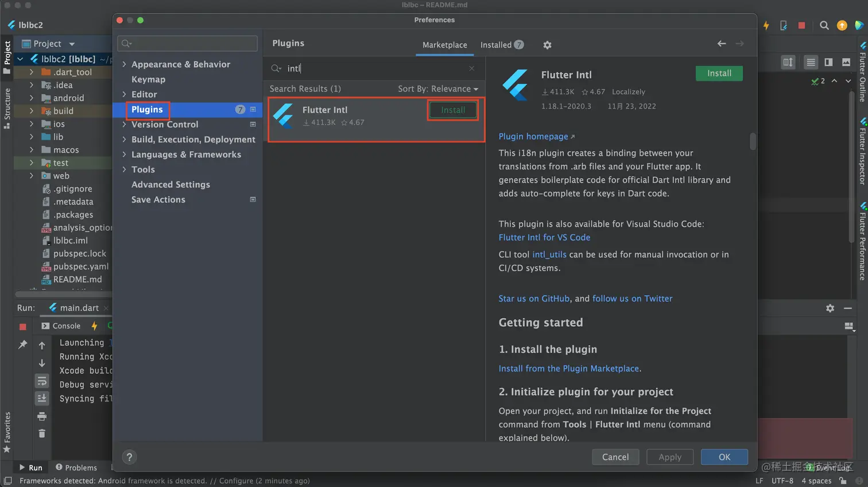Switch to the Marketplace tab

[x=445, y=45]
